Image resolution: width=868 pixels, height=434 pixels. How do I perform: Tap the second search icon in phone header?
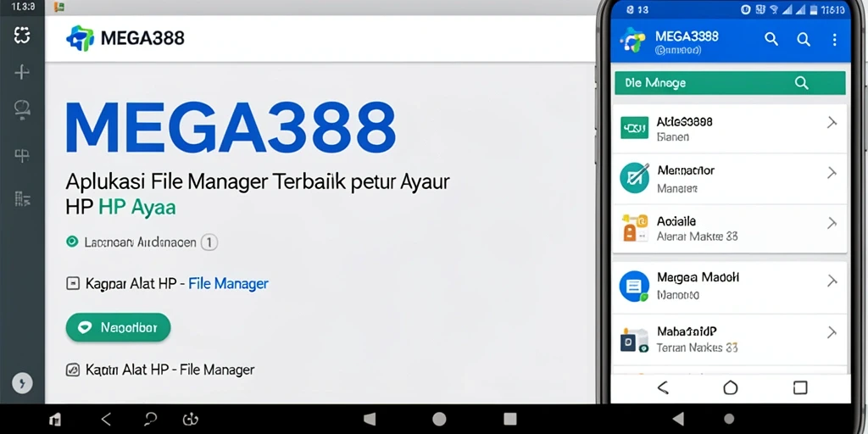click(804, 39)
